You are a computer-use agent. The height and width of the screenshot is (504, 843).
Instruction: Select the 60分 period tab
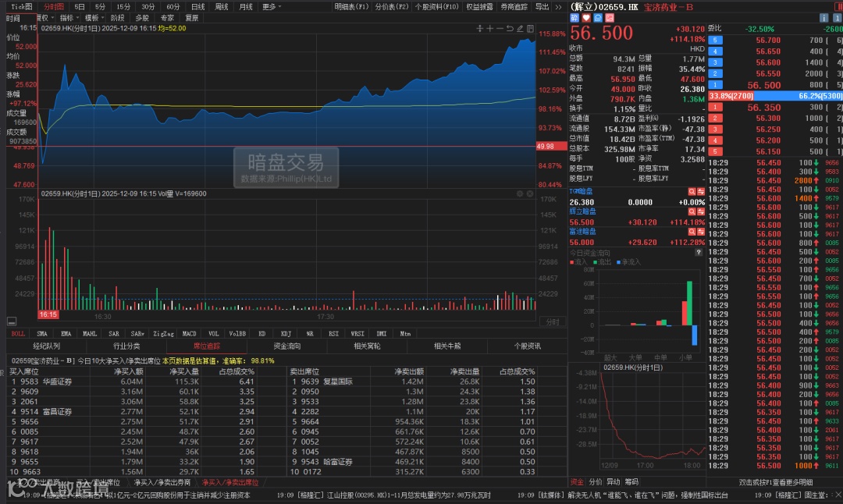click(x=173, y=6)
